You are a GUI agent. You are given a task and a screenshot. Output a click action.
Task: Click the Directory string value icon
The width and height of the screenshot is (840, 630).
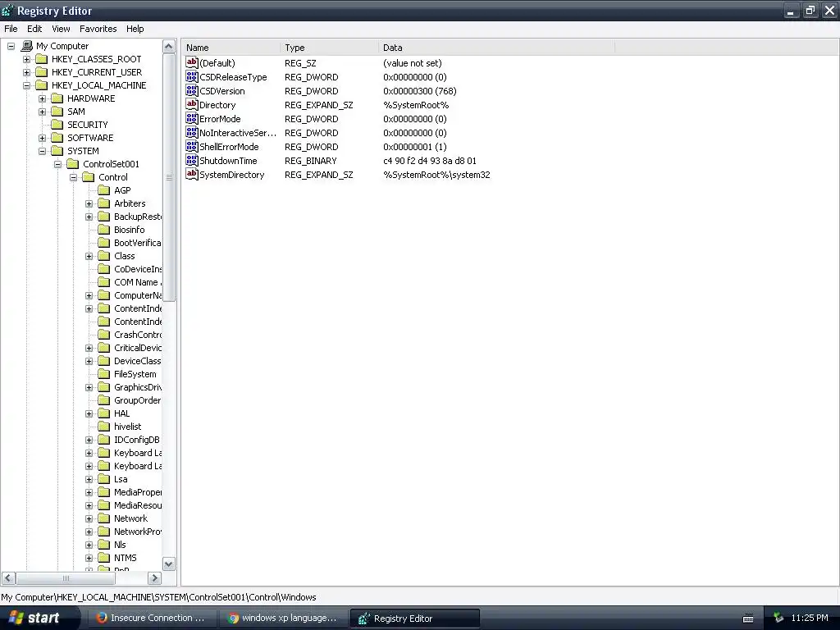pos(192,104)
